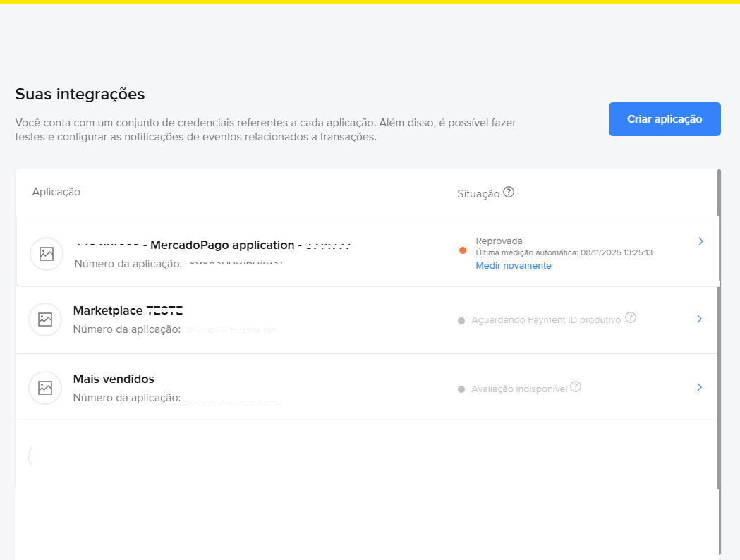Click the Última medição automática timestamp
Viewport: 740px width, 560px height.
click(x=564, y=252)
